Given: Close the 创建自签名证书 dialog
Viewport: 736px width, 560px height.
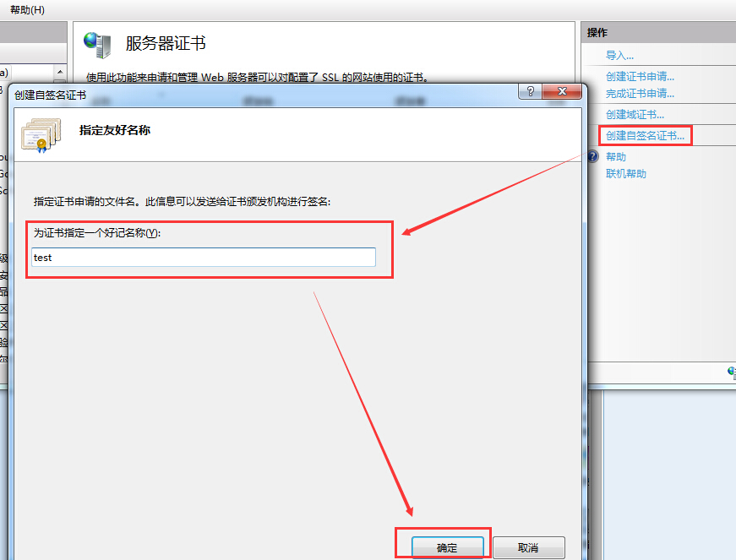Looking at the screenshot, I should pos(562,92).
